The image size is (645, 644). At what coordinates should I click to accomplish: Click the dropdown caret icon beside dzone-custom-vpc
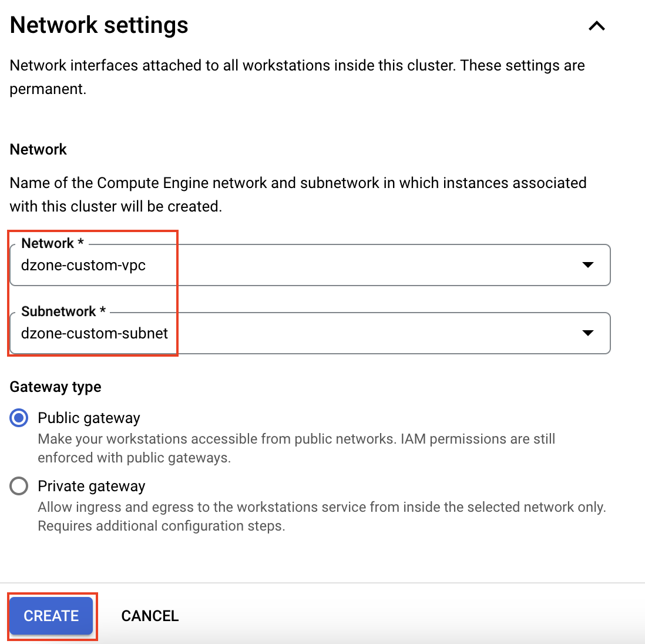coord(587,265)
